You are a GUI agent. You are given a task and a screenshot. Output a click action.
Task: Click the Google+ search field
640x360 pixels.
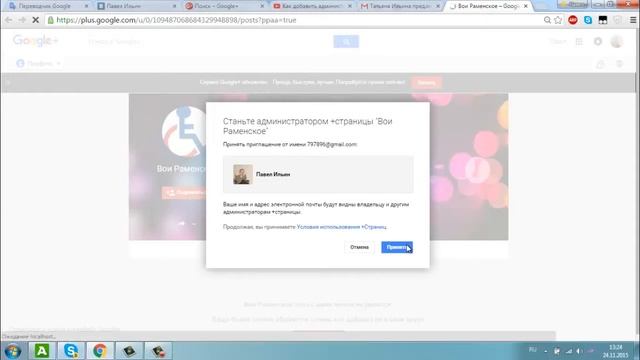[x=208, y=42]
